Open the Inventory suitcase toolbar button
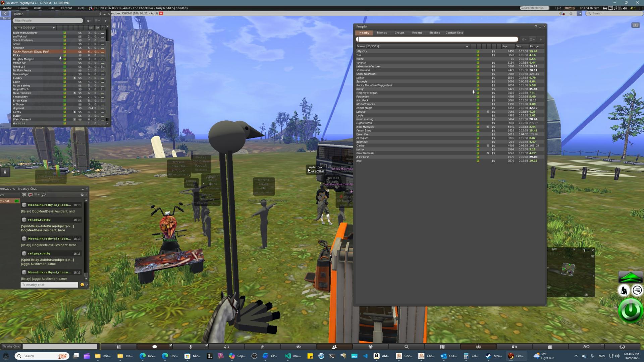Image resolution: width=644 pixels, height=362 pixels. (x=550, y=347)
